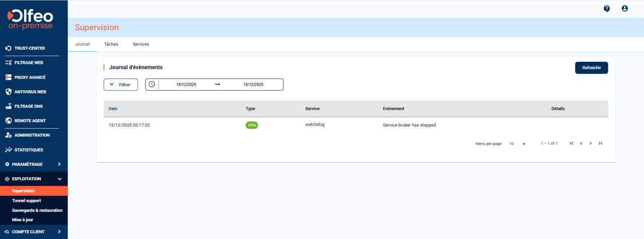644x239 pixels.
Task: Click the previous page chevron
Action: (581, 143)
